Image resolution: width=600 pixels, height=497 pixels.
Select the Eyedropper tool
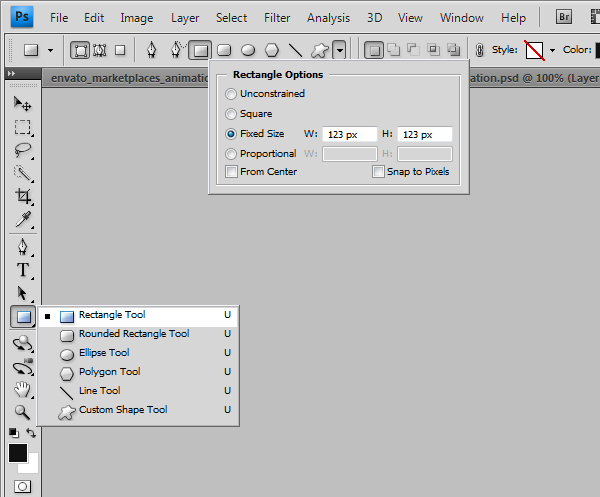click(23, 219)
